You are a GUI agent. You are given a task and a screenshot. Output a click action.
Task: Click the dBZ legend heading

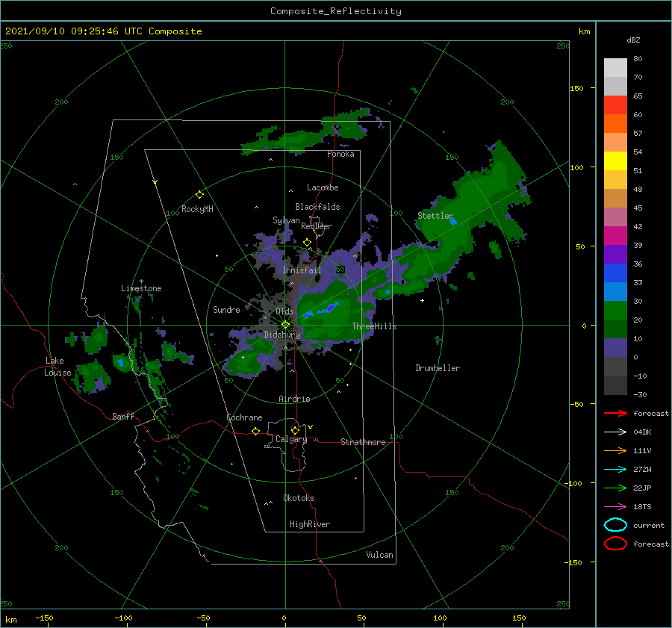pyautogui.click(x=633, y=40)
